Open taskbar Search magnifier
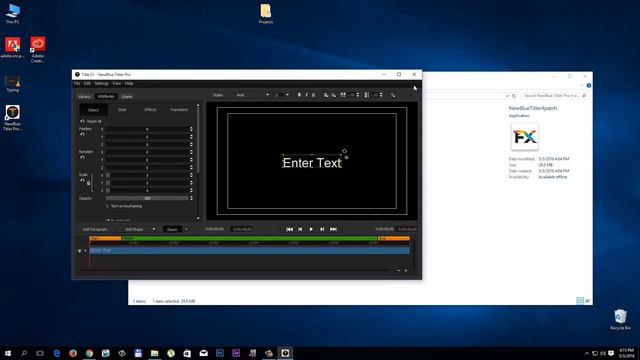 tap(24, 353)
